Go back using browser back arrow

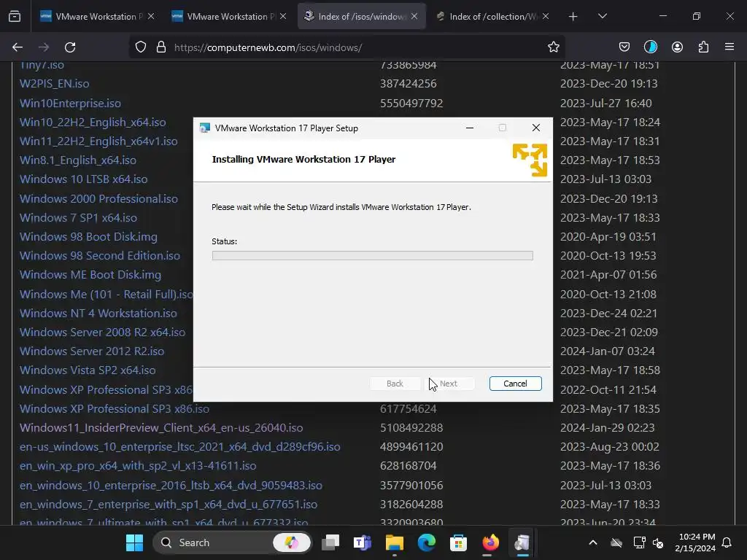[18, 47]
